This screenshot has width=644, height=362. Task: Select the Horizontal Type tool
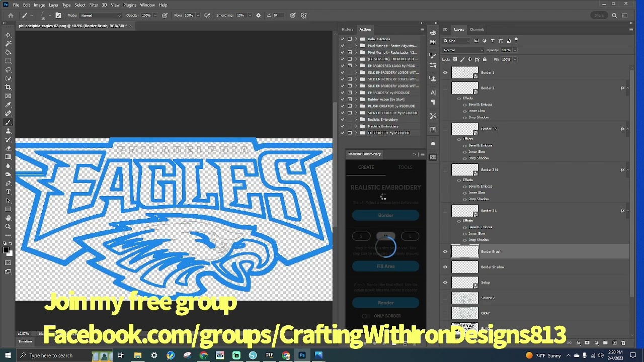coord(8,192)
